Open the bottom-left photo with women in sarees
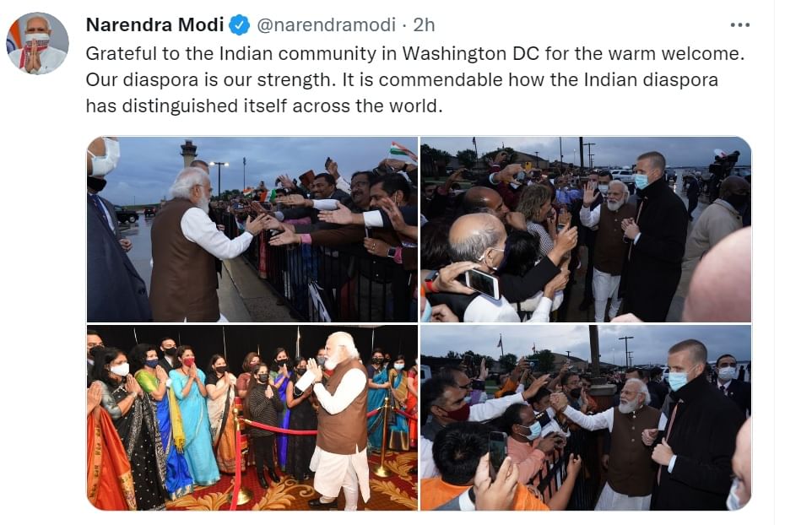Screen dimensions: 812x525 point(252,417)
